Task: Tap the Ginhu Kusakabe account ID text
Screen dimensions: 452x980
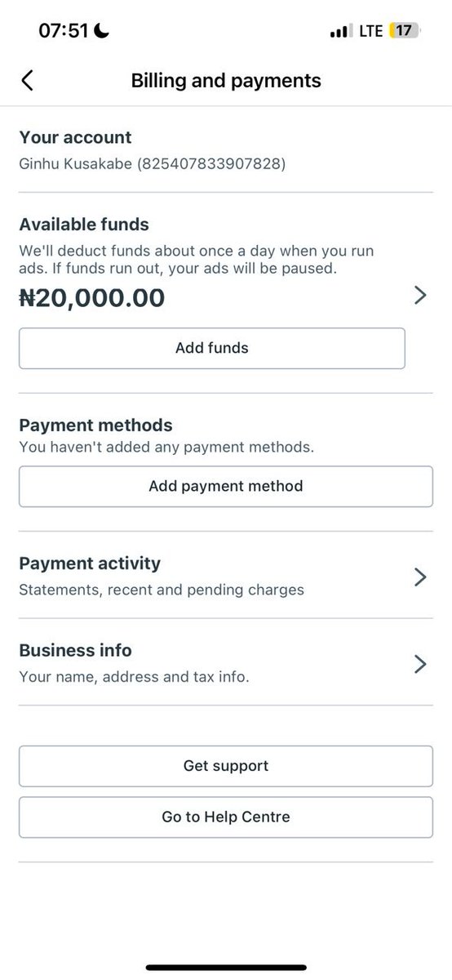Action: (153, 164)
